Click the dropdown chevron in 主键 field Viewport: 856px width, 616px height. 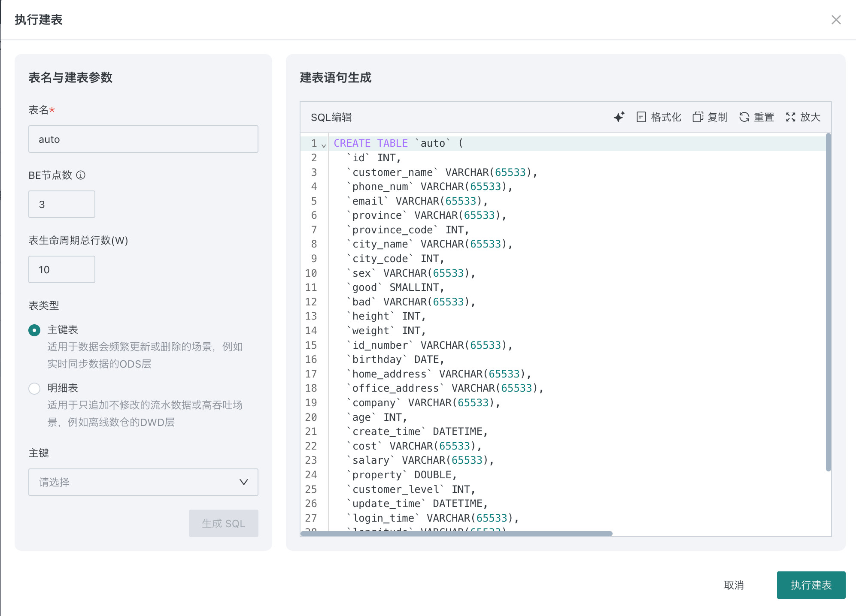pos(243,482)
